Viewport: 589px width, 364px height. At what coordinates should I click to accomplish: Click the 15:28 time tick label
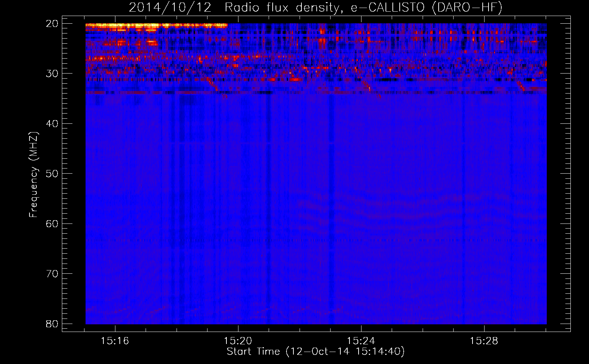point(484,341)
